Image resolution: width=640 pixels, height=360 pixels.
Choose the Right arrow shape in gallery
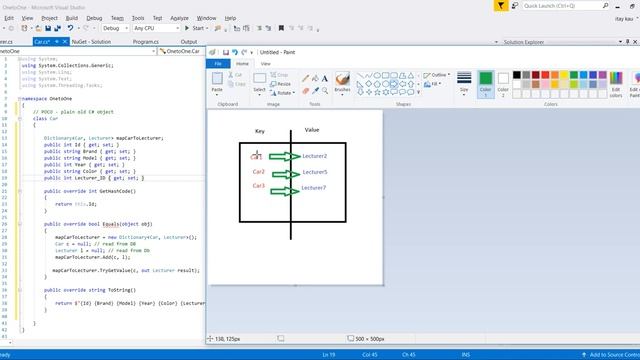tap(393, 84)
